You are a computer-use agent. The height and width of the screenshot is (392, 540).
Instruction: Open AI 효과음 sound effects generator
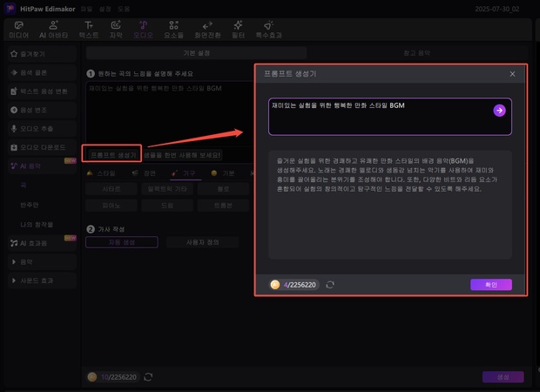[42, 243]
